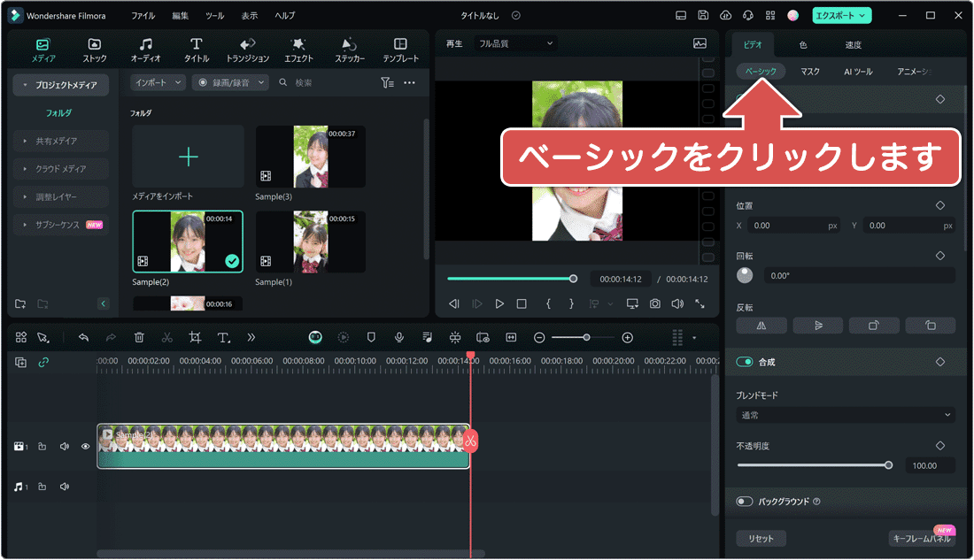Open the ストック (Stock) media panel
The width and height of the screenshot is (974, 560).
click(94, 49)
